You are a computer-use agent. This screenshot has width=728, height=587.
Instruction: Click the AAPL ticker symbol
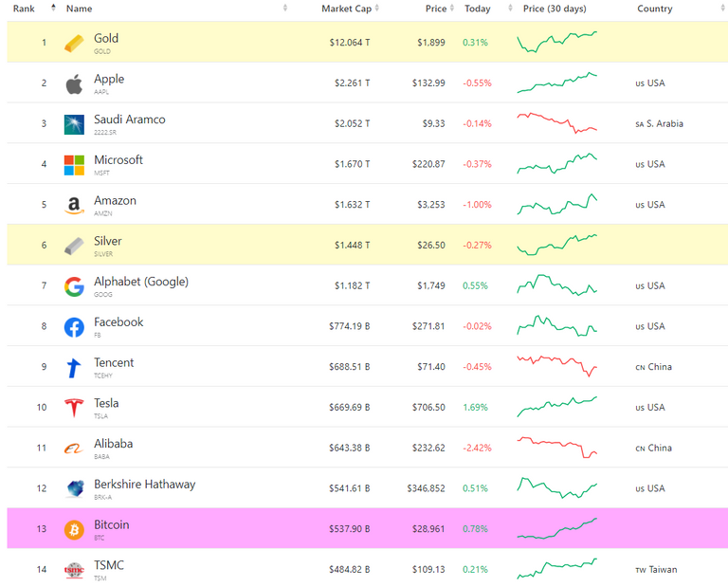(x=101, y=92)
